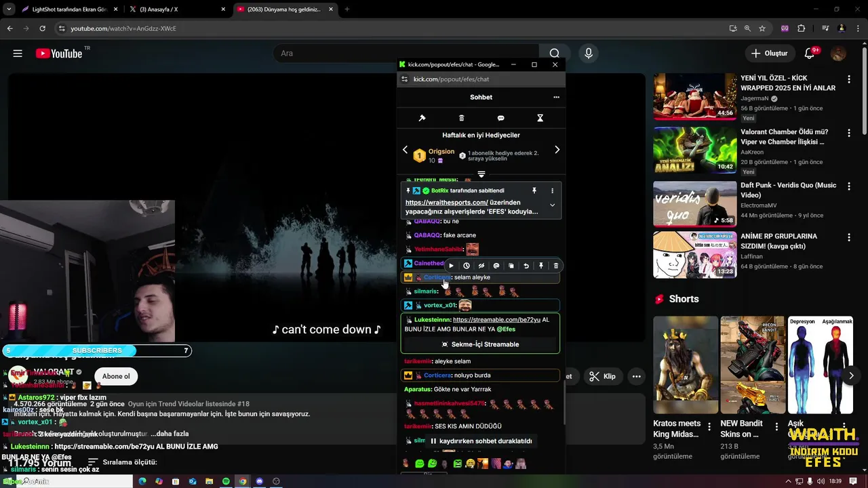The height and width of the screenshot is (488, 868).
Task: Click the kick.com popout address bar
Action: click(481, 79)
